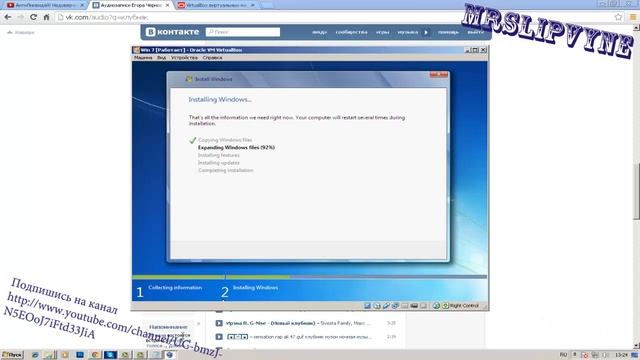This screenshot has height=360, width=640.
Task: Open the Устройства menu in VirtualBox
Action: tap(184, 58)
